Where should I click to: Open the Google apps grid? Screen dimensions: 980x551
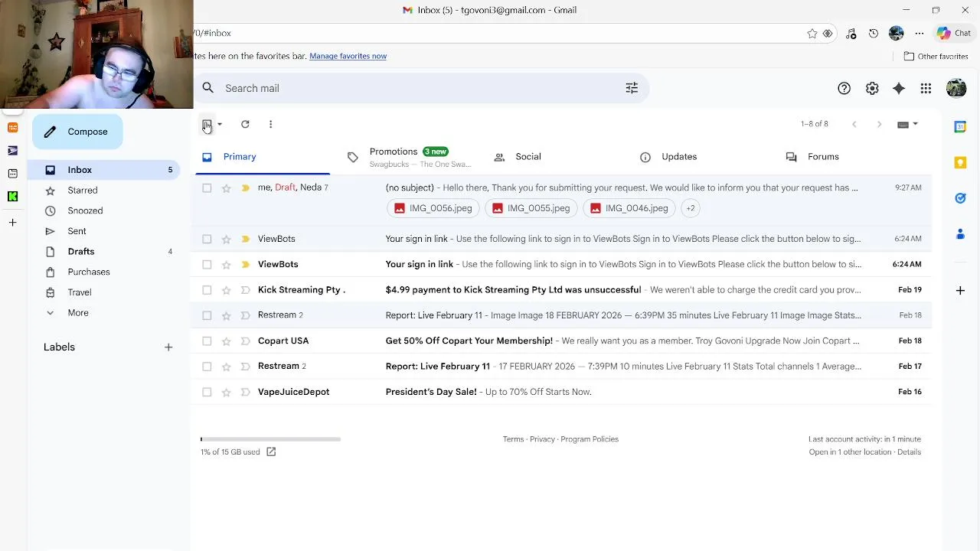pos(926,89)
